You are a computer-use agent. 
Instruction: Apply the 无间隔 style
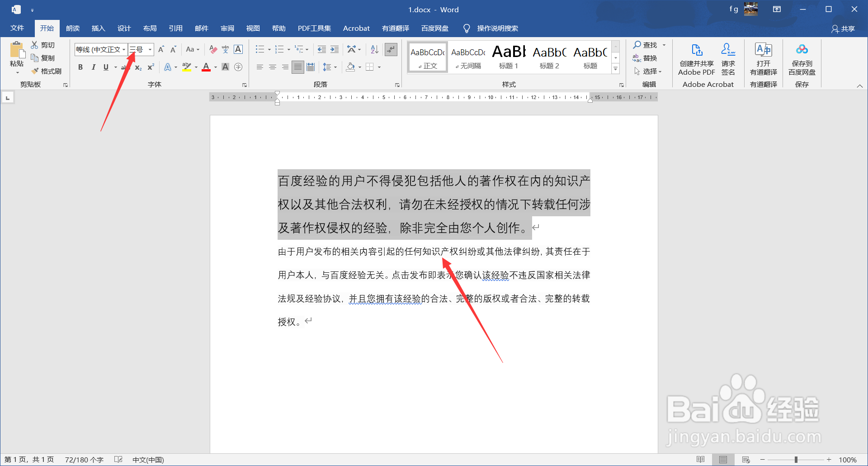click(468, 57)
